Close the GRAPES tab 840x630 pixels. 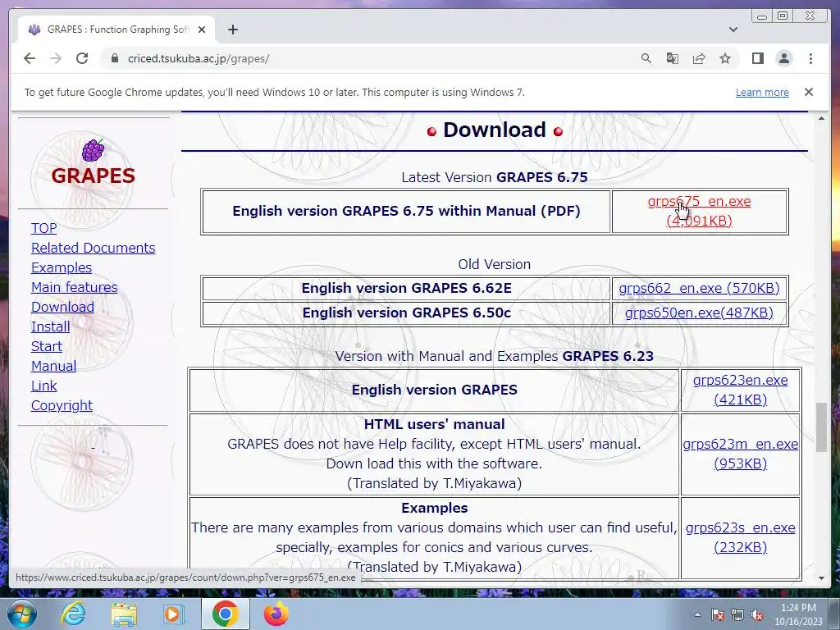click(x=202, y=30)
